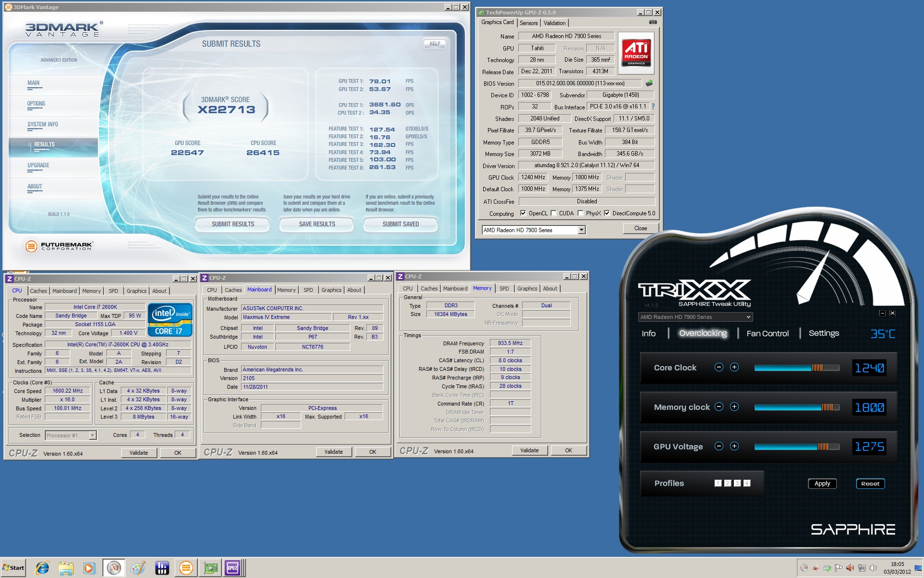Screen dimensions: 924x578
Task: Open TRIXX Info tab
Action: click(x=648, y=333)
